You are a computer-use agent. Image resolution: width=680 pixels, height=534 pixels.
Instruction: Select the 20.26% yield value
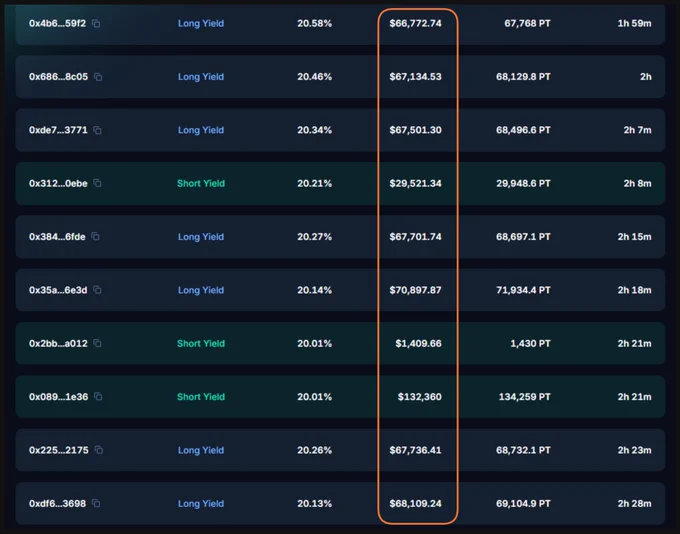click(x=314, y=450)
